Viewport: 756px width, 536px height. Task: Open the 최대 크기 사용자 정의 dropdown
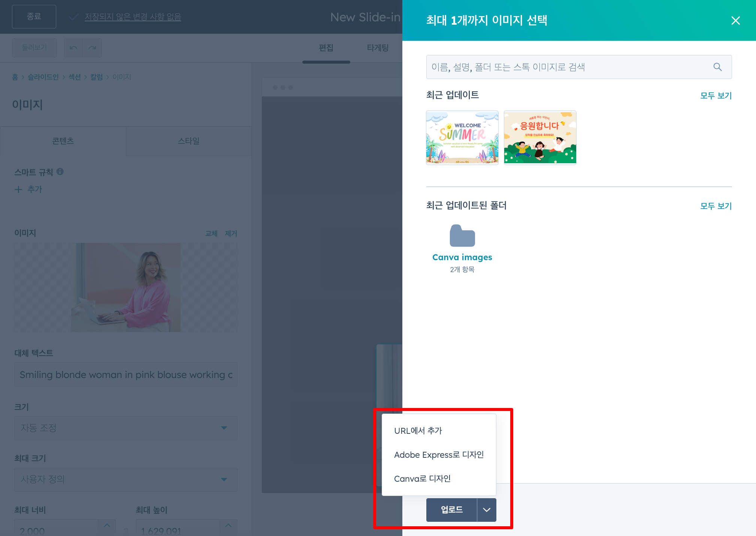pyautogui.click(x=126, y=479)
